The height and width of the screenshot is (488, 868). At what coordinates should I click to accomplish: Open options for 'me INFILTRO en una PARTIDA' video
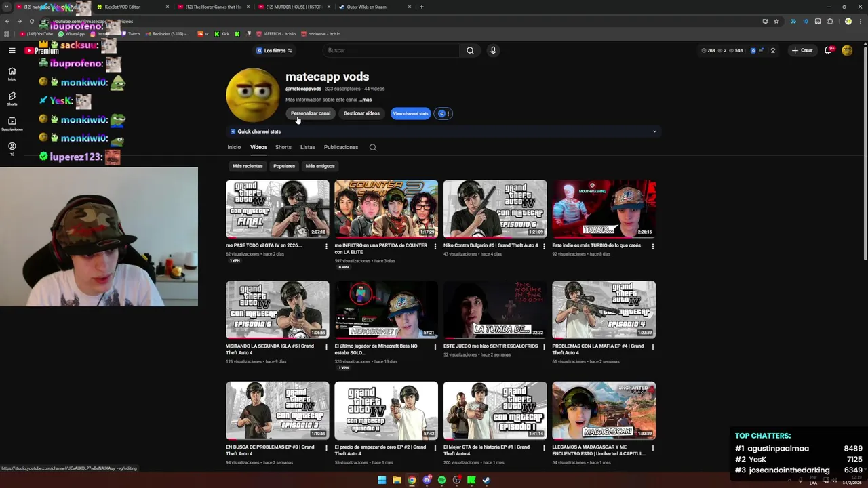tap(435, 246)
